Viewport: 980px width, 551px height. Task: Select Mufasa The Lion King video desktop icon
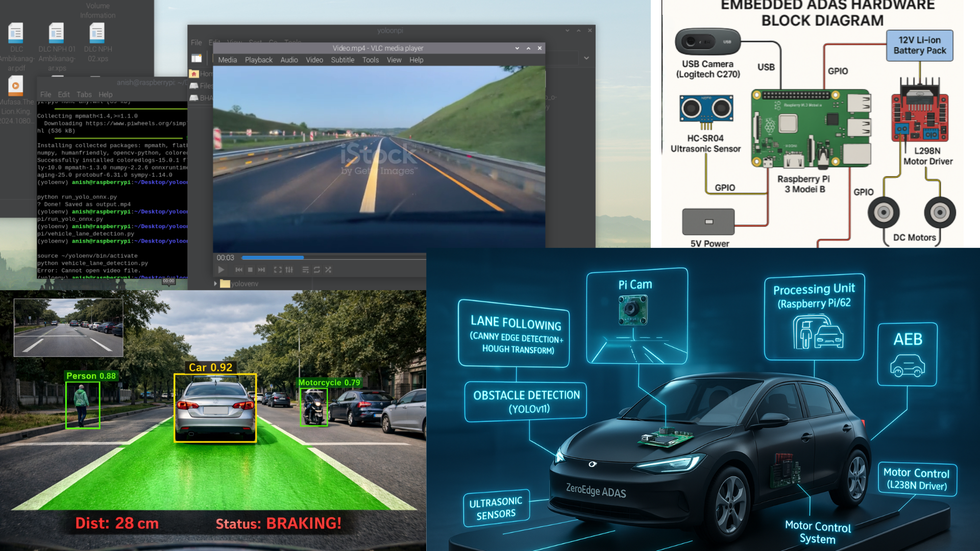16,100
